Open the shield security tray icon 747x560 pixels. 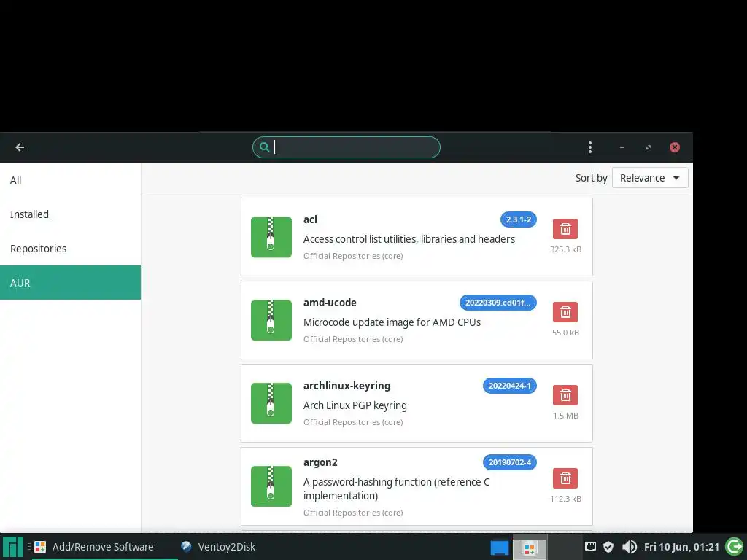click(x=608, y=547)
